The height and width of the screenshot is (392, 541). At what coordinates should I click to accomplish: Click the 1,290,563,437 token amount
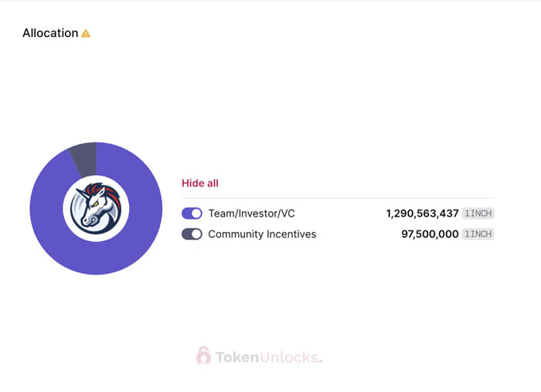point(422,213)
